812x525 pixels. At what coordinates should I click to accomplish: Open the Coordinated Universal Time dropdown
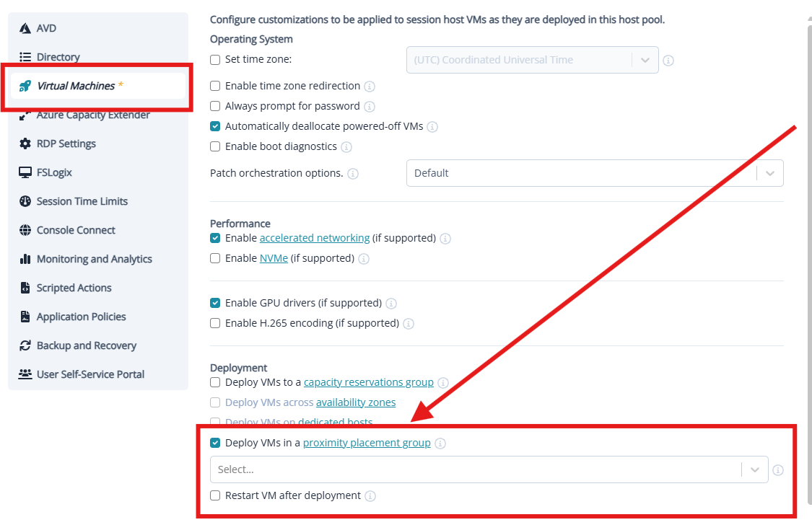click(532, 60)
